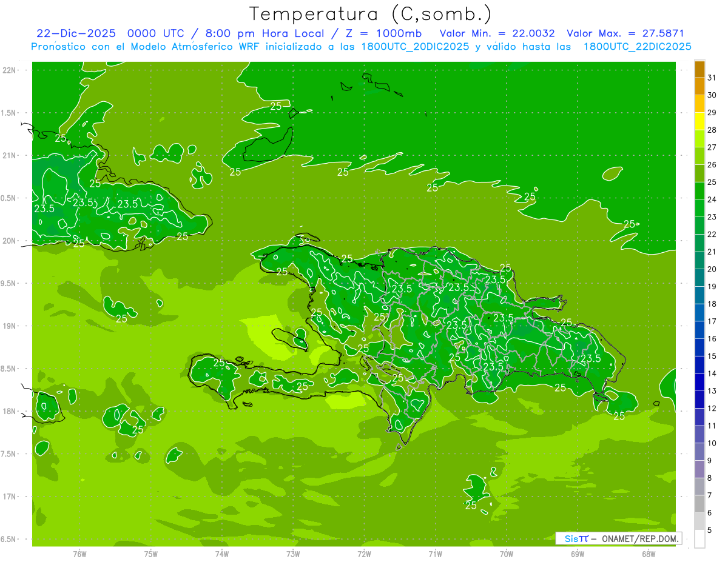Viewport: 728px width, 562px height.
Task: Click the '68W' longitude label
Action: coord(649,554)
